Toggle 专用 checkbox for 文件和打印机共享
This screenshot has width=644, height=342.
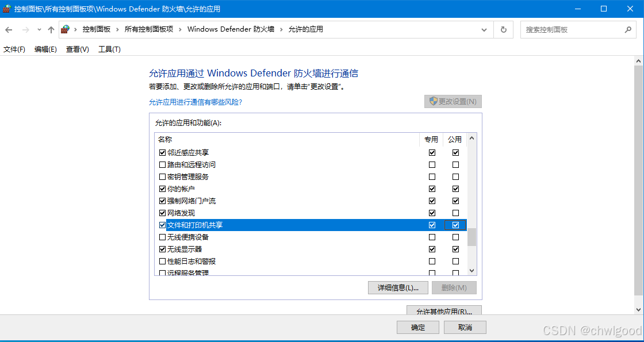[x=432, y=225]
